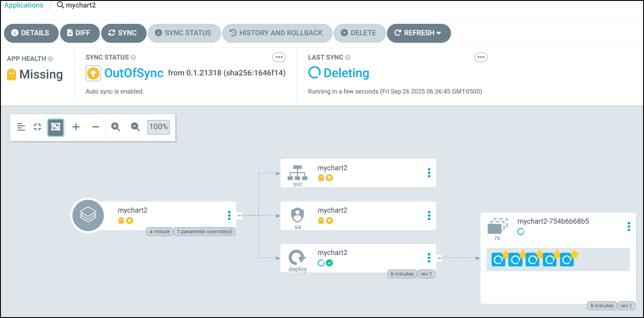Select the first pod tile in the replica set
This screenshot has height=318, width=644.
point(499,260)
